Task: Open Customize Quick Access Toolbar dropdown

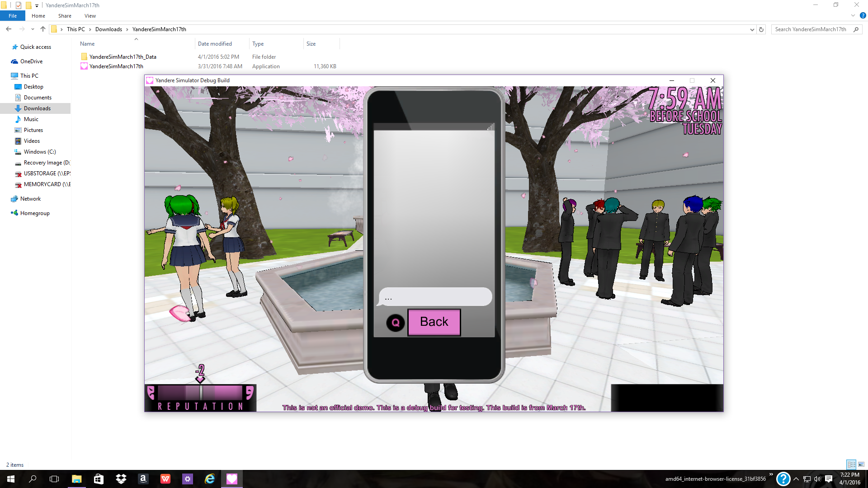Action: 37,5
